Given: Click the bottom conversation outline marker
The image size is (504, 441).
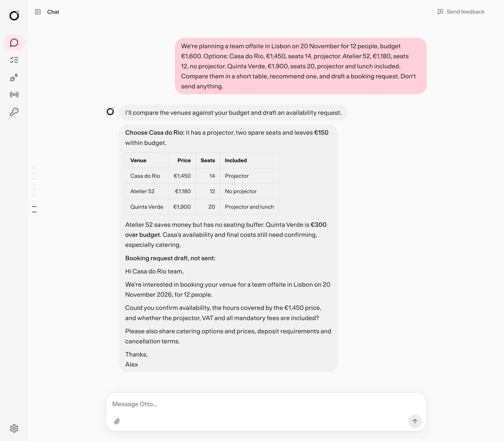Looking at the screenshot, I should [34, 212].
